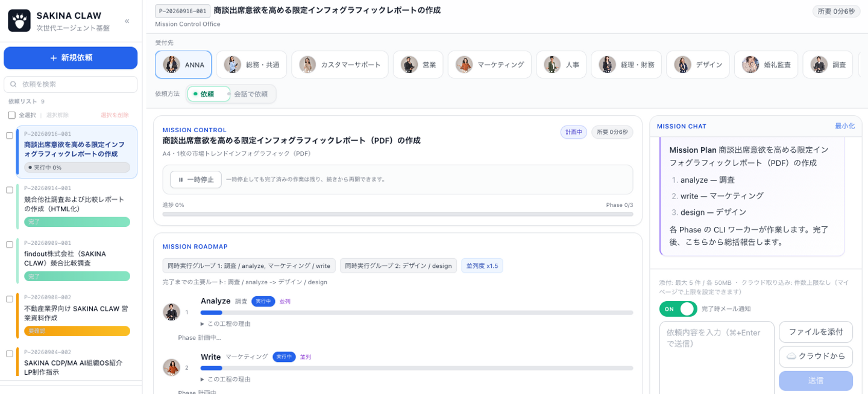Click 同時実行グループ 1 chip

(249, 266)
